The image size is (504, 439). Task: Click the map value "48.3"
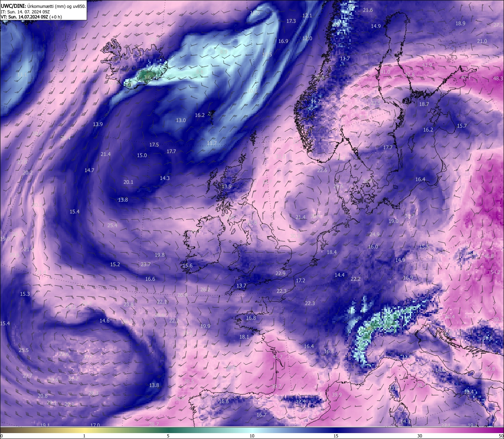click(498, 79)
